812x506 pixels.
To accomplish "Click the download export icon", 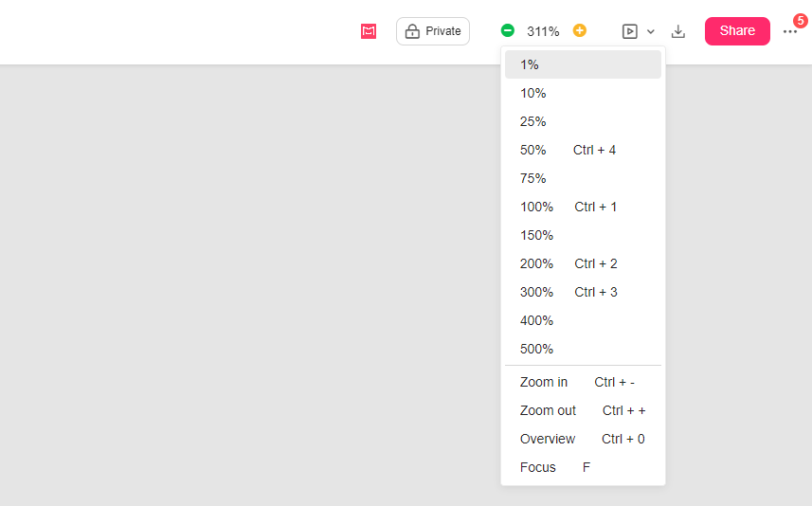I will pyautogui.click(x=678, y=31).
